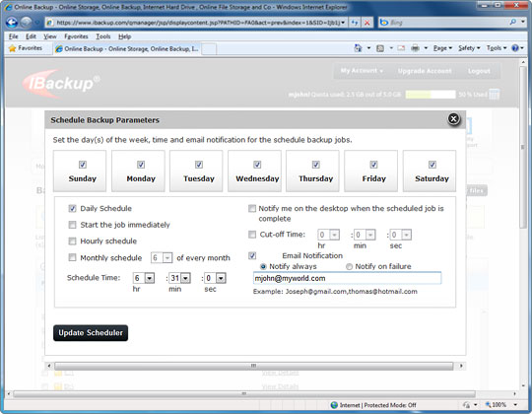
Task: Go back with the browser Back arrow
Action: [12, 23]
